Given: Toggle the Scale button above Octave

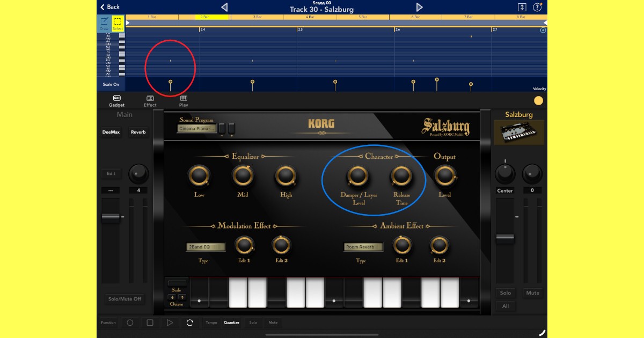Looking at the screenshot, I should tap(177, 283).
